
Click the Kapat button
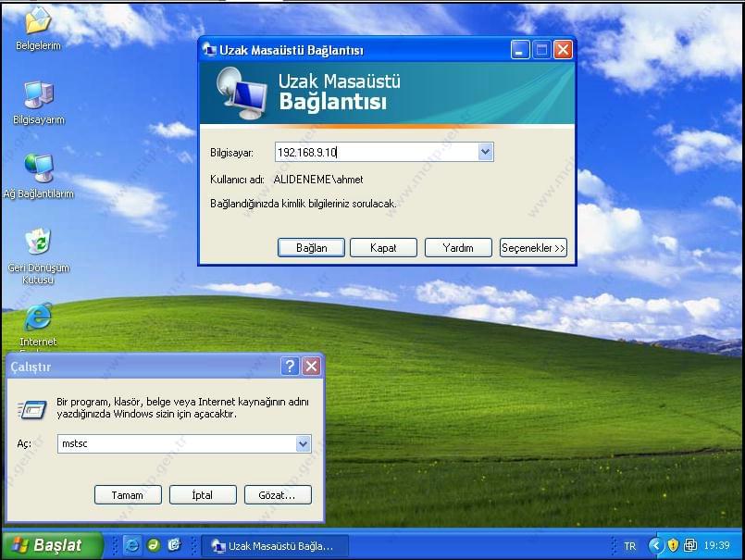[x=383, y=248]
